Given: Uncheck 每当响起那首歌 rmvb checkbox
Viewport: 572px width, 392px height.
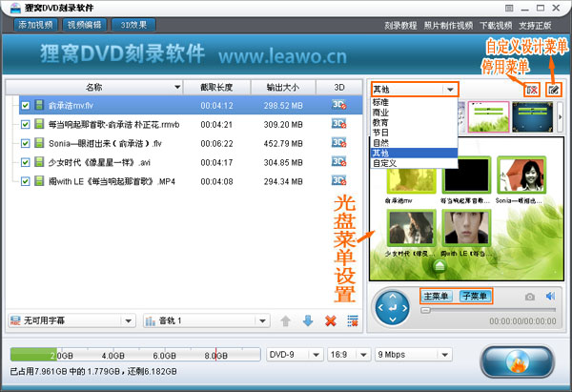Looking at the screenshot, I should tap(25, 124).
